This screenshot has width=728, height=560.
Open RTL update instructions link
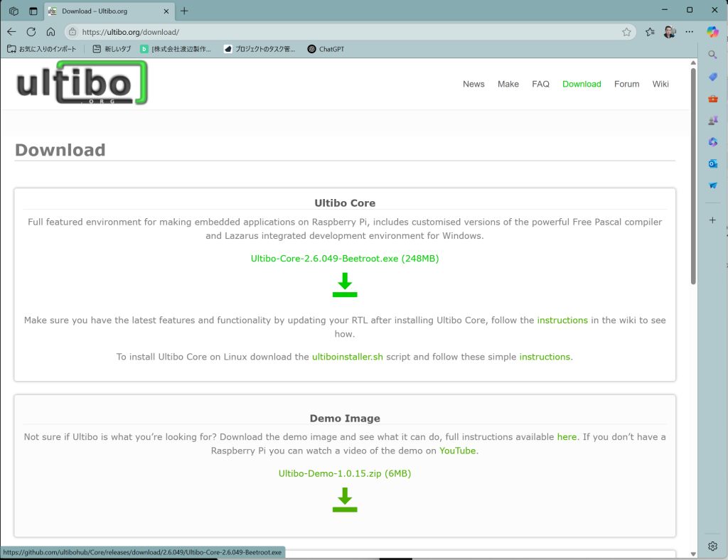coord(562,320)
